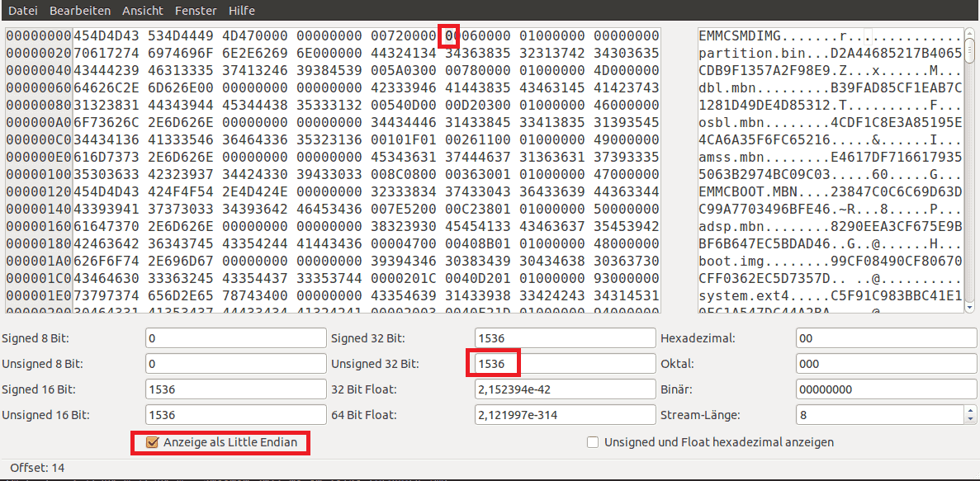The width and height of the screenshot is (980, 481).
Task: Click the scrollbar down arrow in ASCII pane
Action: click(x=969, y=308)
